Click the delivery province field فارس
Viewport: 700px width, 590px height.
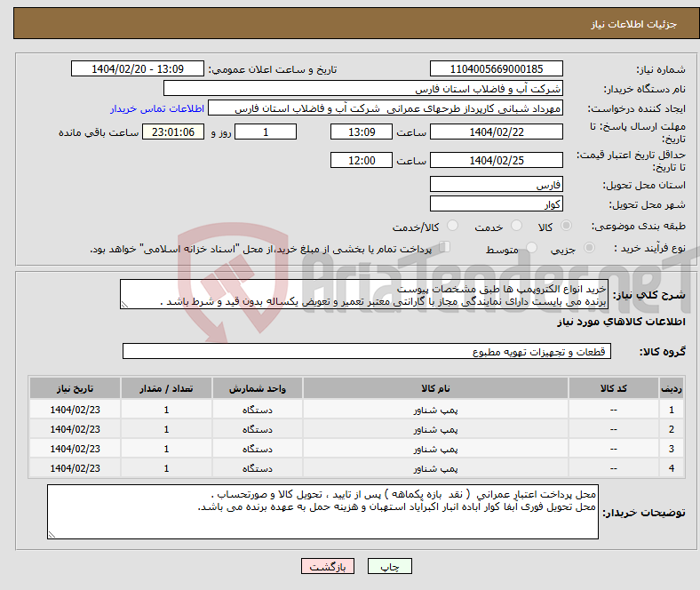[x=496, y=184]
